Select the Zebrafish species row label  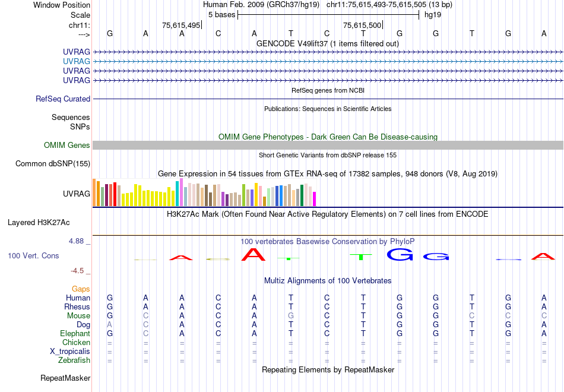point(74,360)
